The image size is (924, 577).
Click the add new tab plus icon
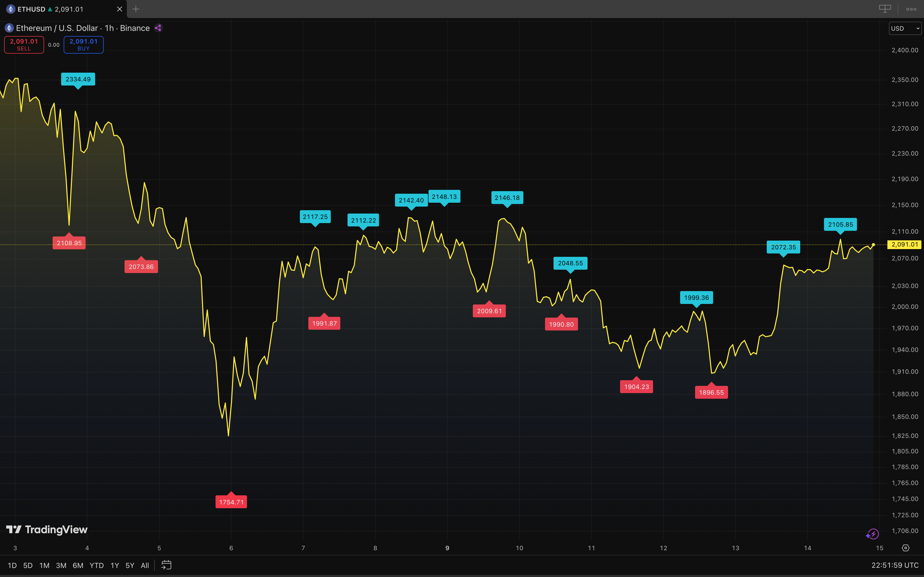pos(136,9)
